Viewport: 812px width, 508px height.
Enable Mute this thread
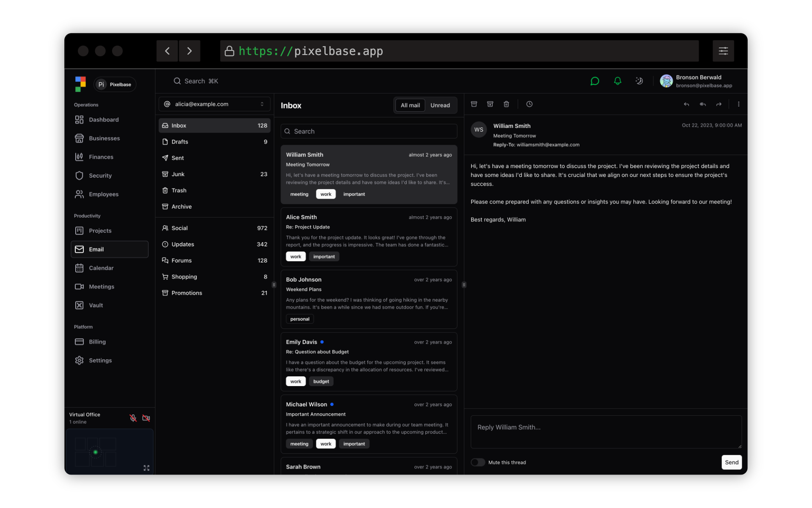(x=478, y=462)
